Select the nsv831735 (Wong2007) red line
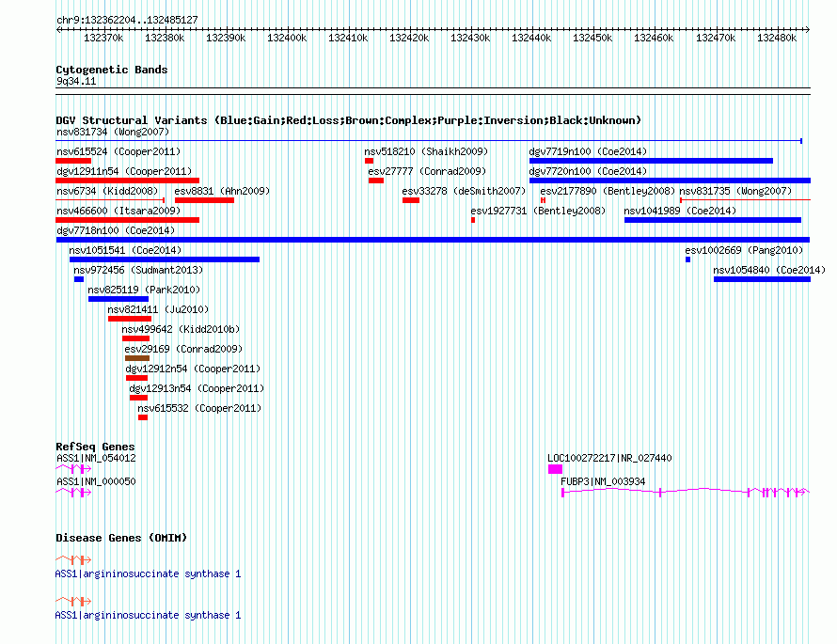 point(745,200)
